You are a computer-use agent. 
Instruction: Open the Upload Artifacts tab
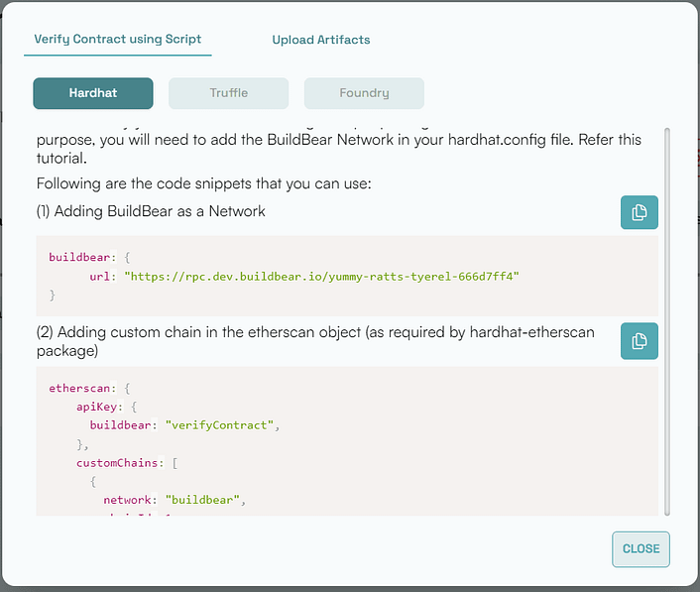(321, 40)
